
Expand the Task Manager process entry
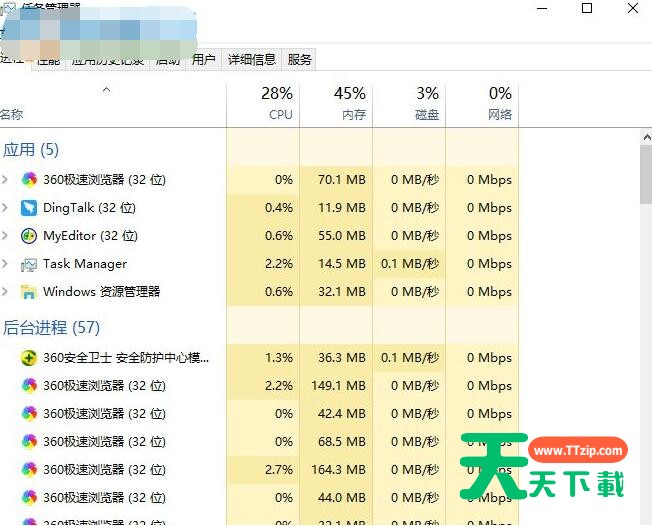pyautogui.click(x=5, y=264)
